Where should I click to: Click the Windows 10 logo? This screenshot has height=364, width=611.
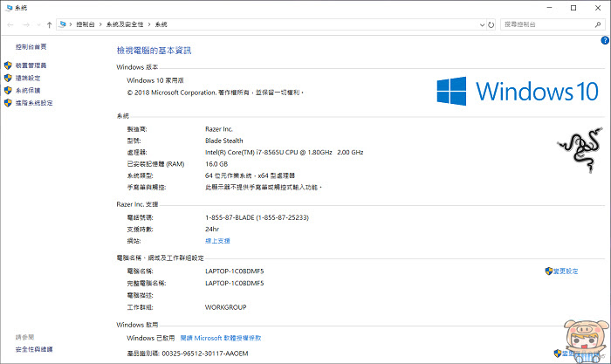pos(518,91)
